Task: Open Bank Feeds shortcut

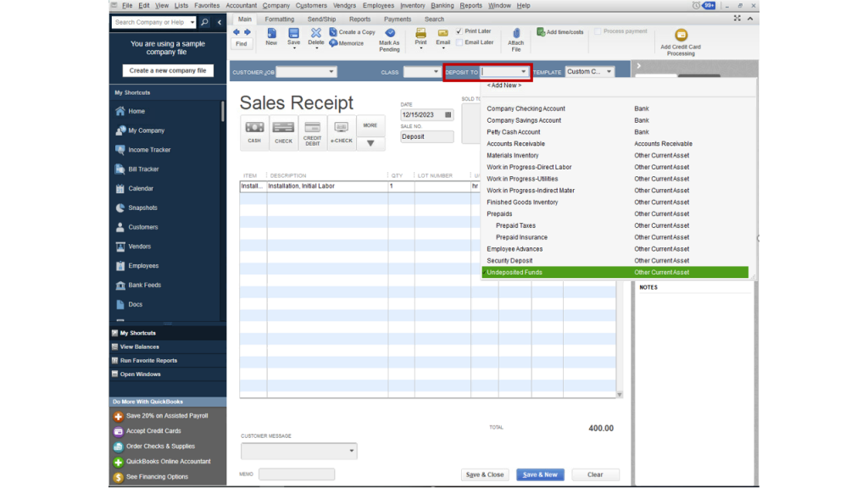Action: click(x=144, y=286)
